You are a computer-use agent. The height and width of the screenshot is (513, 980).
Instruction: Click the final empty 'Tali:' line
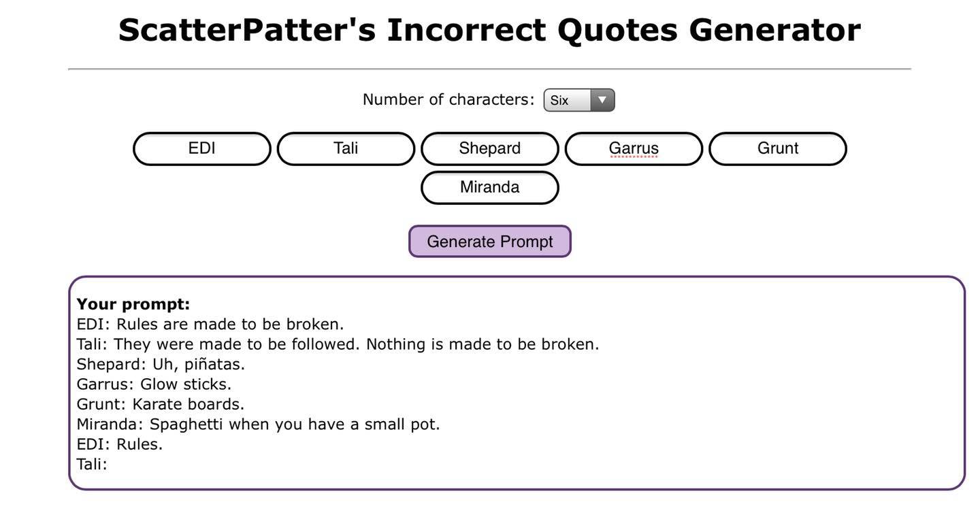92,464
